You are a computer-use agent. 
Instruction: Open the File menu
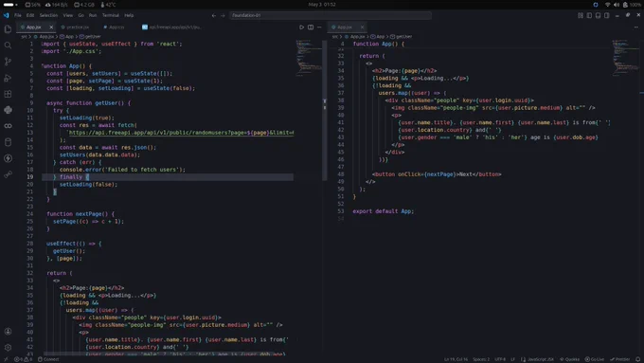coord(18,15)
